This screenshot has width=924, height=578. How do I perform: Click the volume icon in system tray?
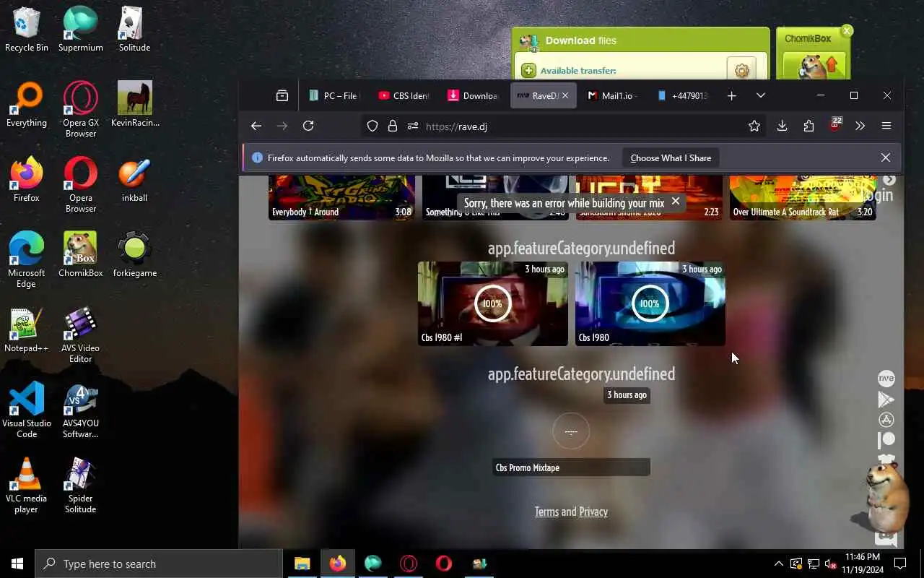(x=831, y=564)
